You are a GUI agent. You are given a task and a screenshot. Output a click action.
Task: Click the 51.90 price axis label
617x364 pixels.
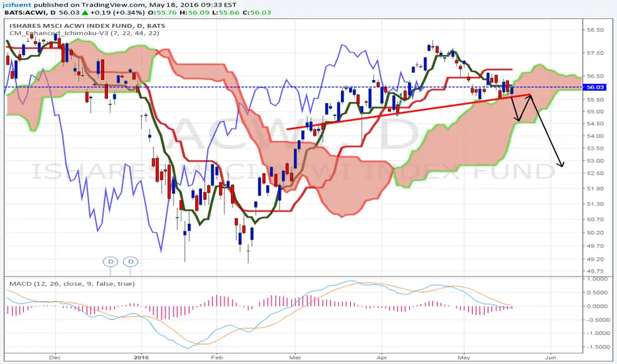594,189
